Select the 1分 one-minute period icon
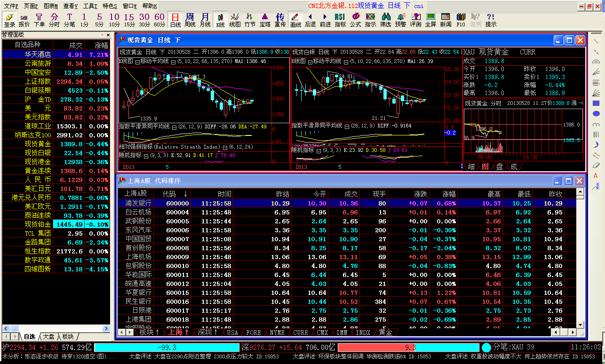 point(84,20)
